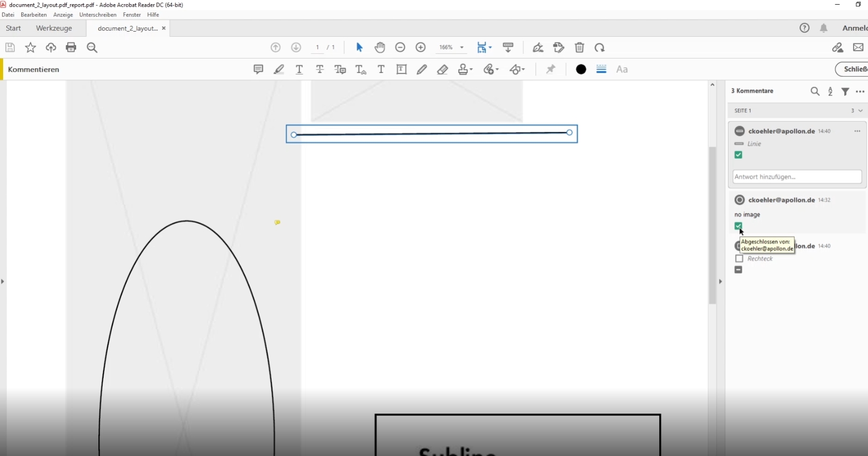
Task: Select the highlight text tool
Action: point(279,69)
